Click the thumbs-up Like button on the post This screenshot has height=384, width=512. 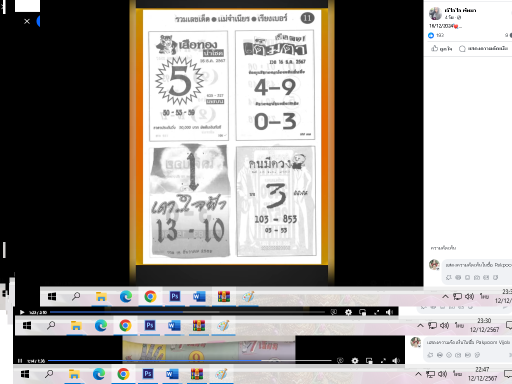tap(441, 49)
